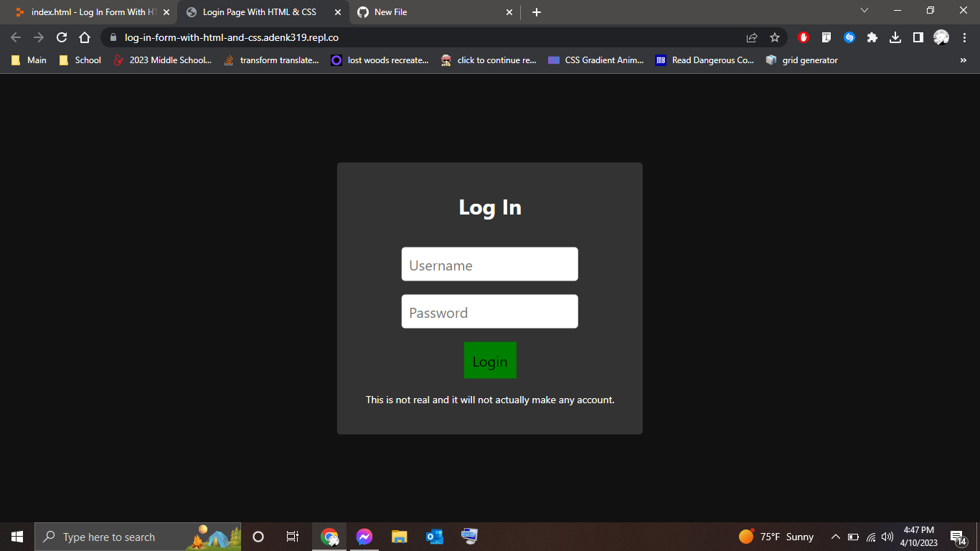Open Messenger from the taskbar

[364, 536]
